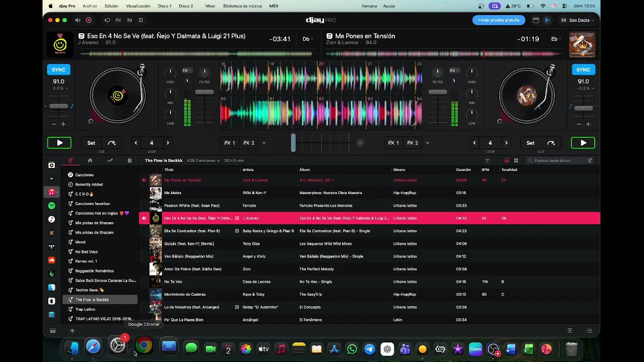Open Telegram from the Dock
This screenshot has height=362, width=644.
(370, 349)
